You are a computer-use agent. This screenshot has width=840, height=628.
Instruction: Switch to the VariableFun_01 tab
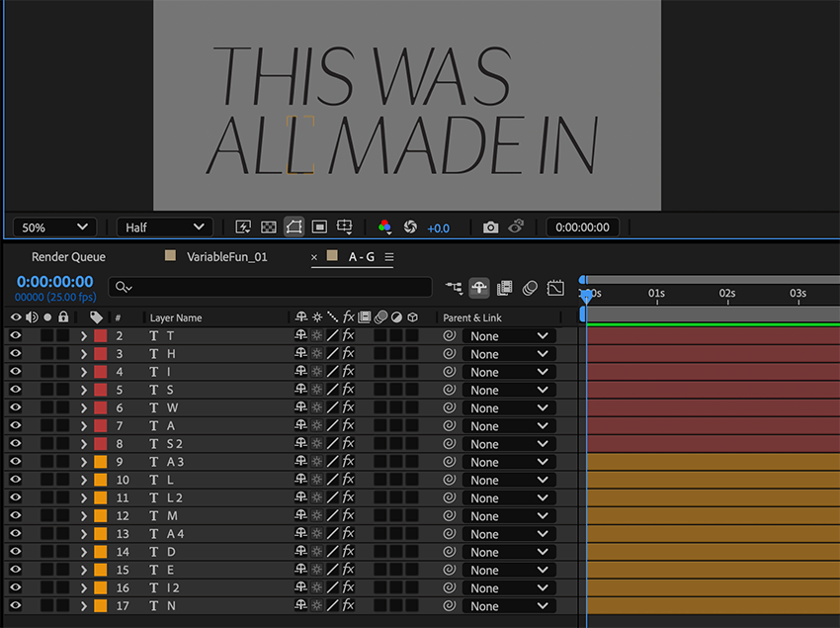[x=226, y=257]
